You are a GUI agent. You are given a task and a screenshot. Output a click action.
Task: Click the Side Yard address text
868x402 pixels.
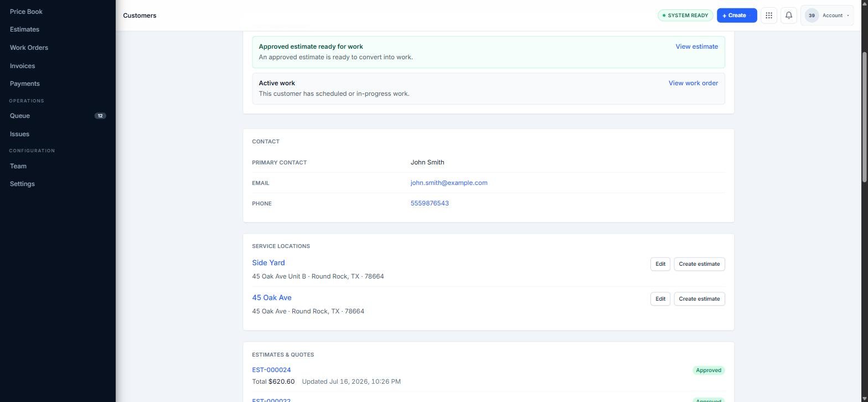(x=318, y=276)
